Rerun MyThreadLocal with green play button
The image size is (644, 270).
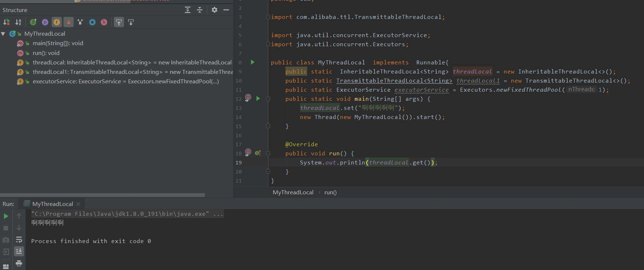(x=6, y=216)
